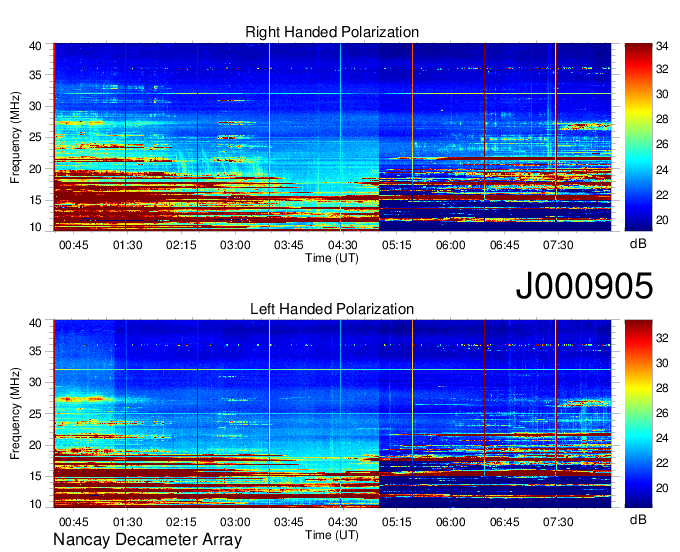This screenshot has width=680, height=552.
Task: Click the "Right Handed Polarization" plot title
Action: coord(332,32)
